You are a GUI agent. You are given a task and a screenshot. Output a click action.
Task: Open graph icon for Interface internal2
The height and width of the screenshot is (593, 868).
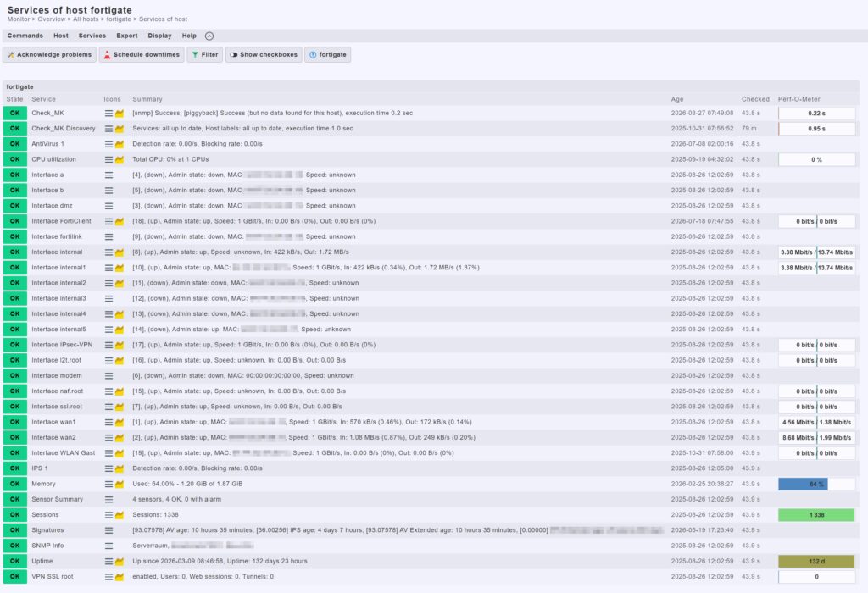point(120,283)
